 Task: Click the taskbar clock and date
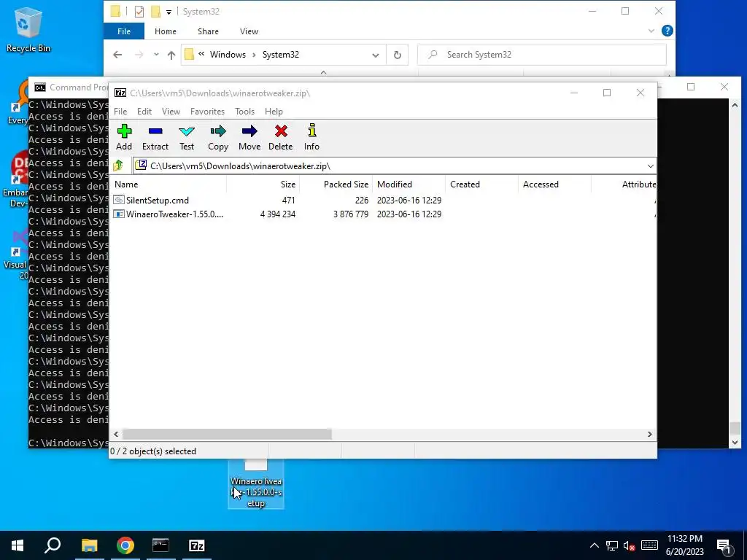684,545
